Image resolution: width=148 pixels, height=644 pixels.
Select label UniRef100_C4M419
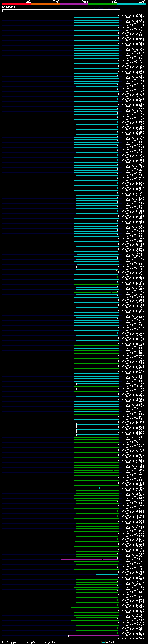click(x=133, y=531)
